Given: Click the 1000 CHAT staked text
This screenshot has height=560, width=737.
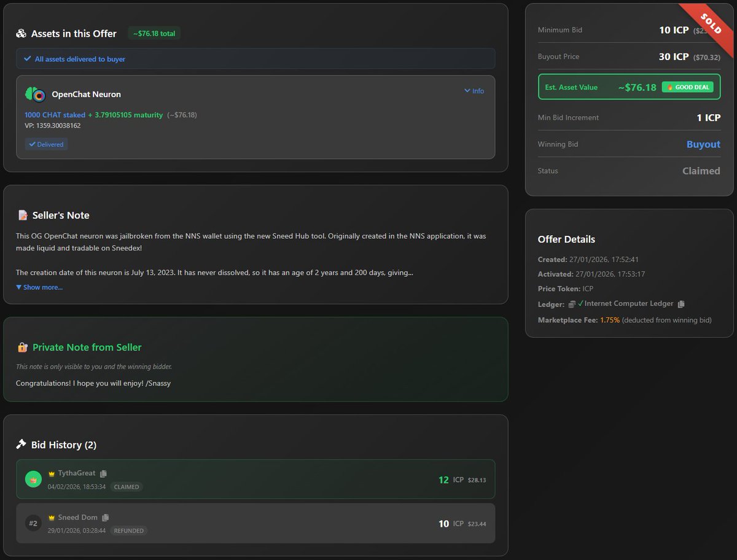Looking at the screenshot, I should tap(55, 115).
